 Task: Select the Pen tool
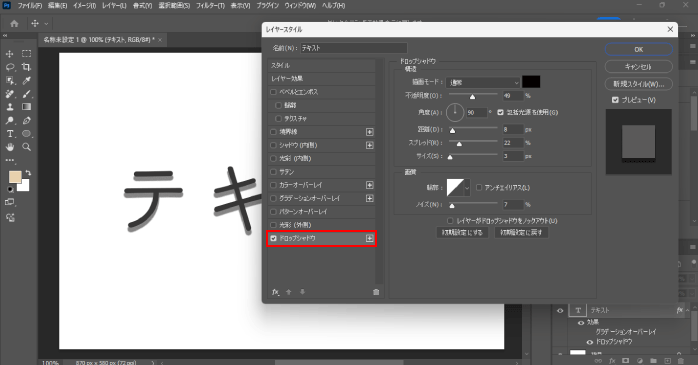pos(27,120)
